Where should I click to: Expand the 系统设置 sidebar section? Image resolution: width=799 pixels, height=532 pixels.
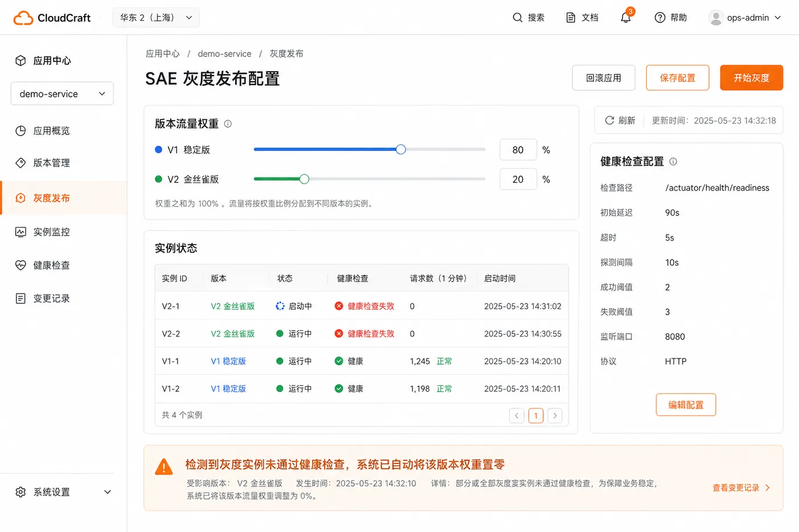pos(63,492)
